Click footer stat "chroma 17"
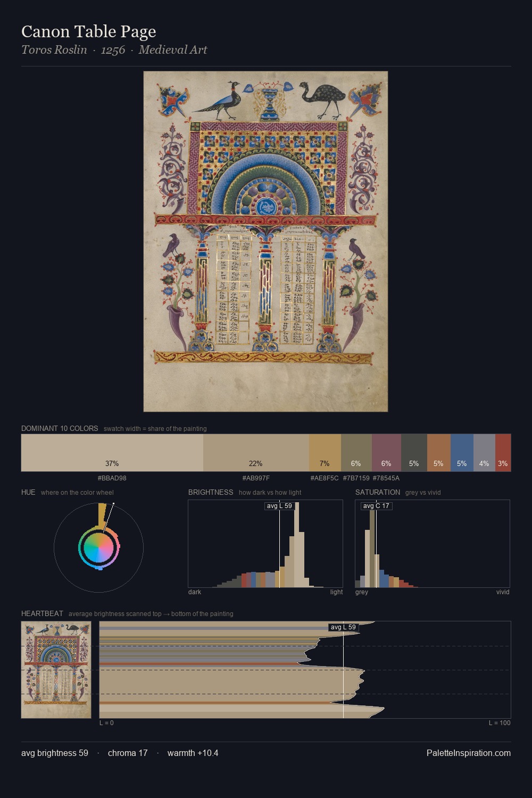 click(x=128, y=753)
